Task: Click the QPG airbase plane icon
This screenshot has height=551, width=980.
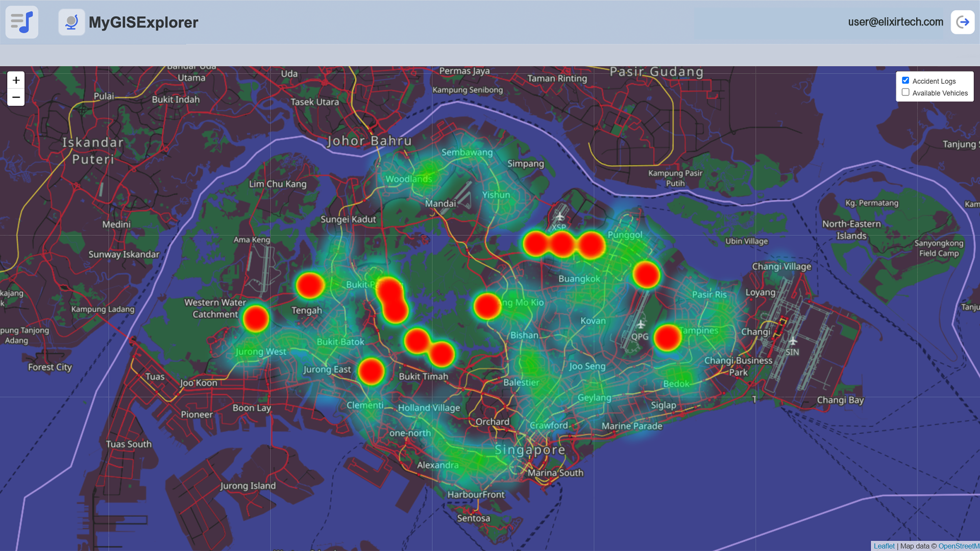Action: [x=641, y=324]
